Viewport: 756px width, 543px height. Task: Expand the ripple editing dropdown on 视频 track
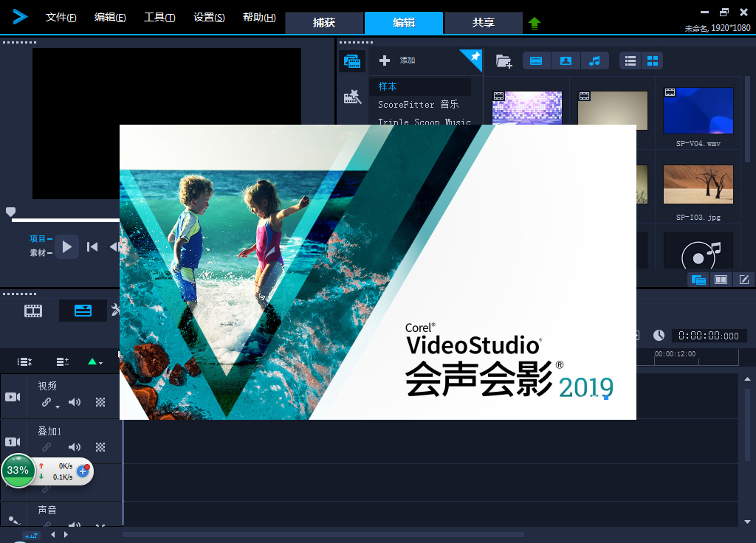click(x=58, y=405)
